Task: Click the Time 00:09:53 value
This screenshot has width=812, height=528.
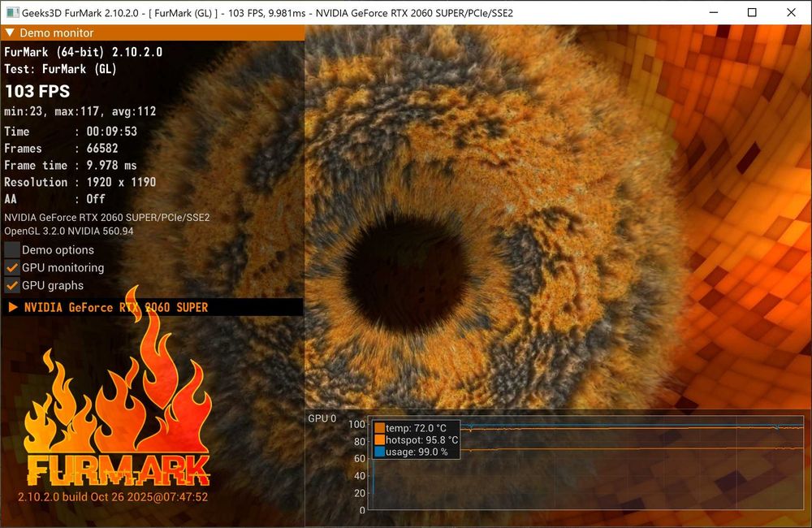Action: pyautogui.click(x=112, y=132)
